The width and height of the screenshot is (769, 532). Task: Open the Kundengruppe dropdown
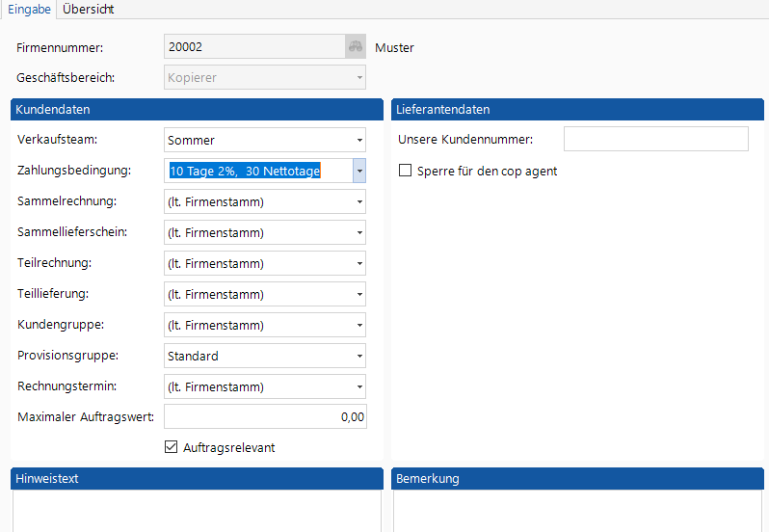click(x=358, y=326)
